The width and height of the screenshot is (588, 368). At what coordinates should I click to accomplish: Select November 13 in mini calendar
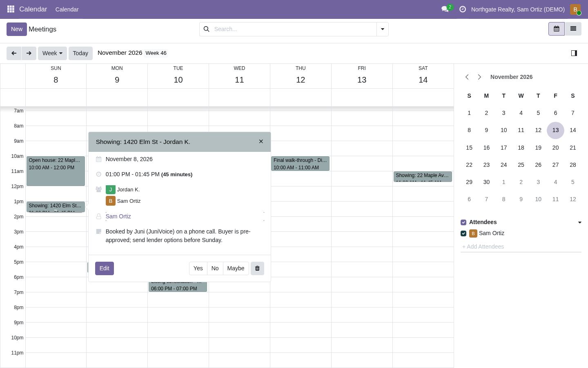coord(555,130)
